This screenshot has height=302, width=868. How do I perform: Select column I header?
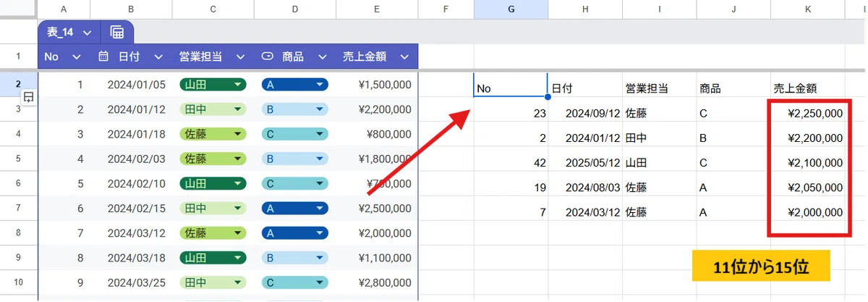click(659, 9)
